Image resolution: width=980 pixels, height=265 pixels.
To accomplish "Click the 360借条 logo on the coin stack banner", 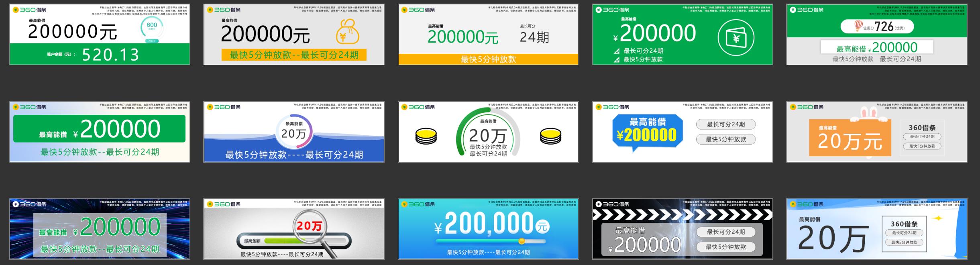I will coord(418,107).
